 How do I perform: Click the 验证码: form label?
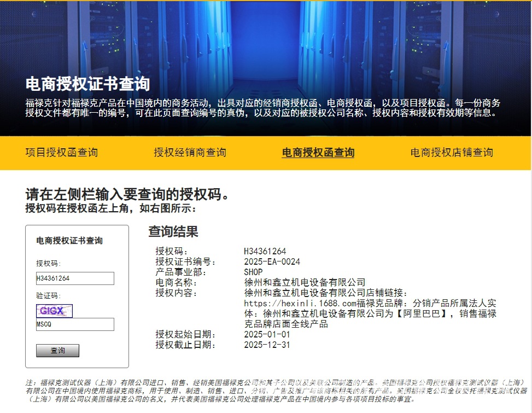pos(49,295)
